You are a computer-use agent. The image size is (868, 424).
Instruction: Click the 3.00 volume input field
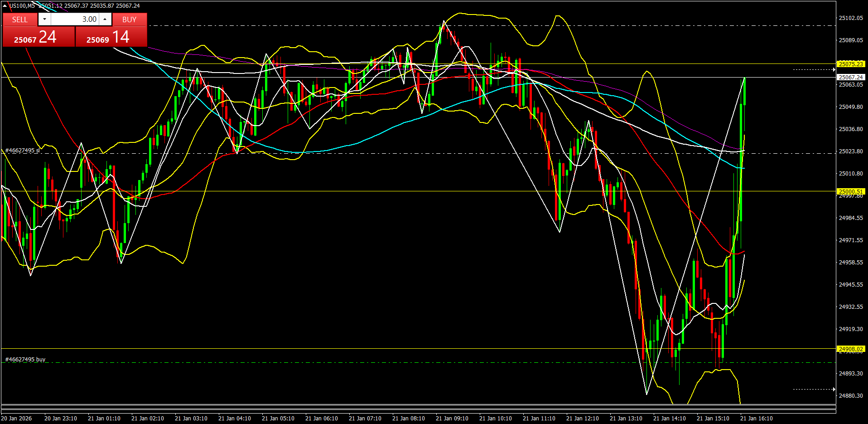pyautogui.click(x=75, y=19)
